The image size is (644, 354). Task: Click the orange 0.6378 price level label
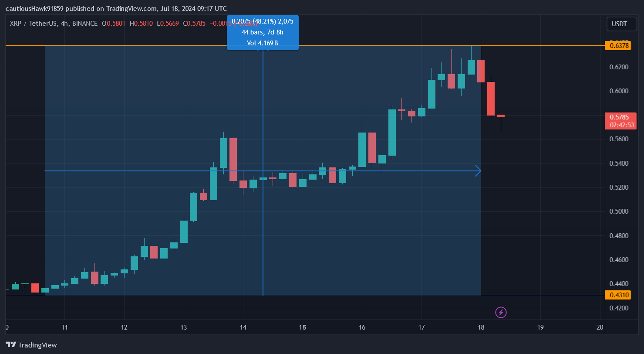pos(618,45)
